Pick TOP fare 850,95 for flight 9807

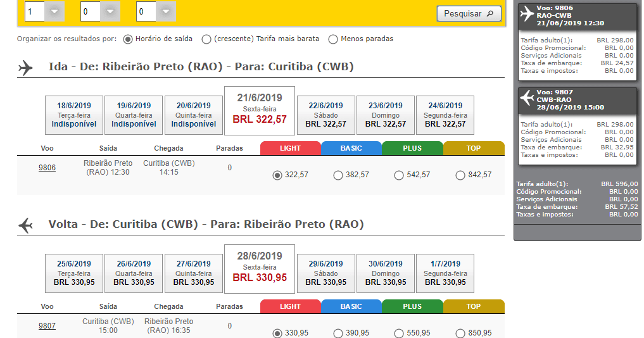tap(460, 333)
